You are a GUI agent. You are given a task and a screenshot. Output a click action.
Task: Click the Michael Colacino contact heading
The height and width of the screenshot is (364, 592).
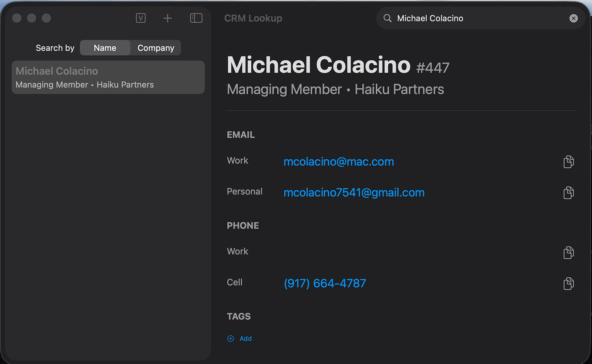pyautogui.click(x=319, y=65)
